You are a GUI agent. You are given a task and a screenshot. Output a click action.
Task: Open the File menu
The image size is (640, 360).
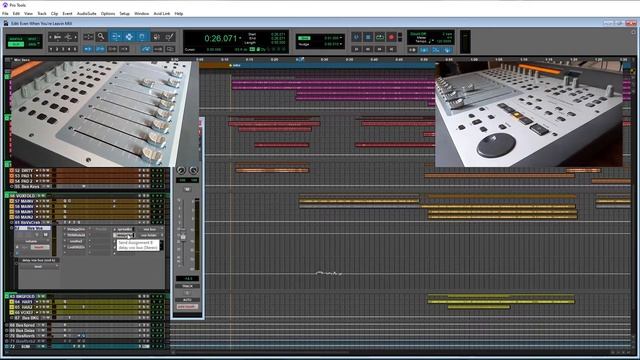pyautogui.click(x=5, y=13)
